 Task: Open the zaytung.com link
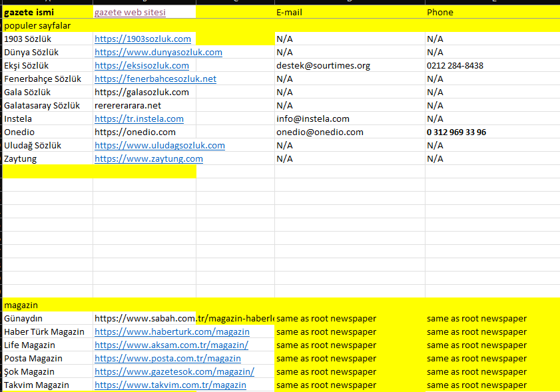(x=148, y=159)
